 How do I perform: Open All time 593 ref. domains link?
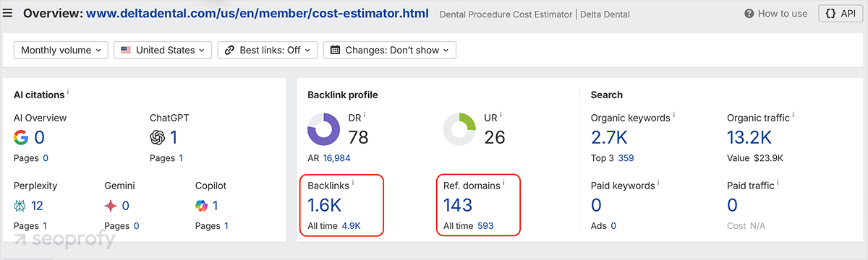pyautogui.click(x=485, y=226)
